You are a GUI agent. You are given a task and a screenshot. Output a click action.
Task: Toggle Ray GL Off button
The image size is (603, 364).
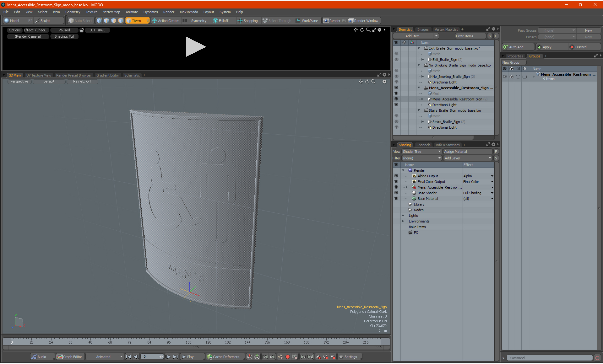pyautogui.click(x=82, y=81)
